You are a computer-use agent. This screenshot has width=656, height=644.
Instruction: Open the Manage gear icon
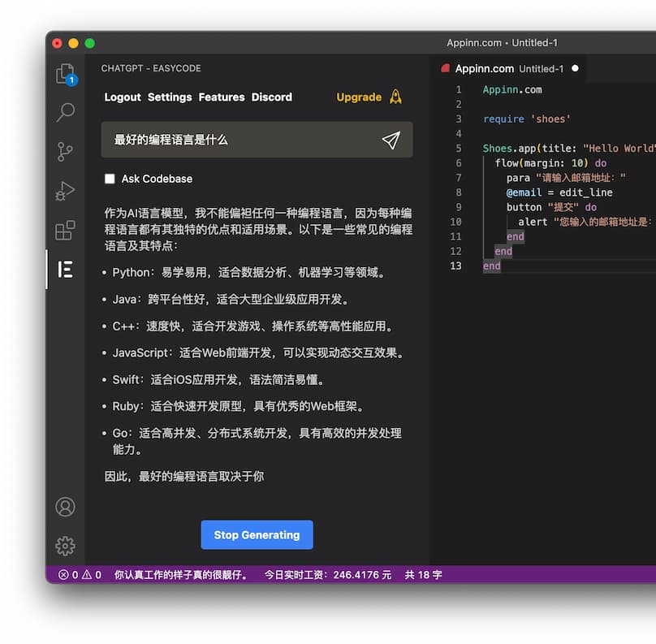pos(65,546)
